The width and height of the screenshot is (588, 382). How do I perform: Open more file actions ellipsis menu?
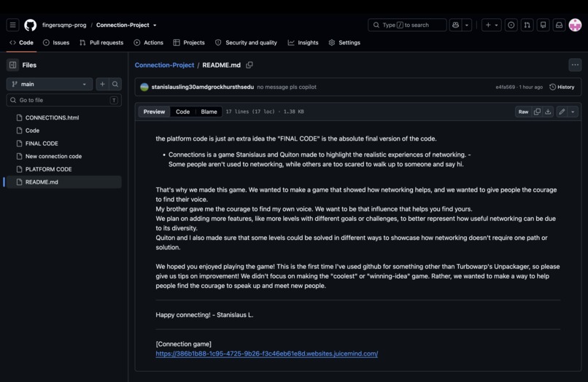tap(575, 65)
